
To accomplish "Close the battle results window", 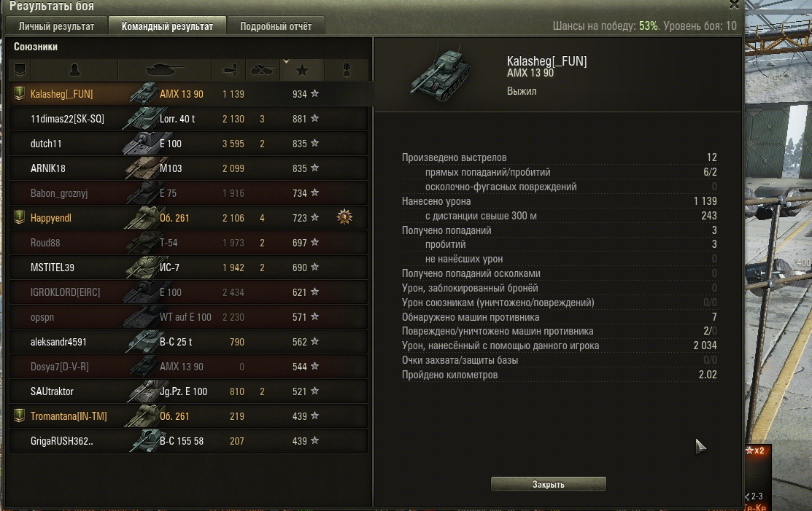I will pos(734,4).
